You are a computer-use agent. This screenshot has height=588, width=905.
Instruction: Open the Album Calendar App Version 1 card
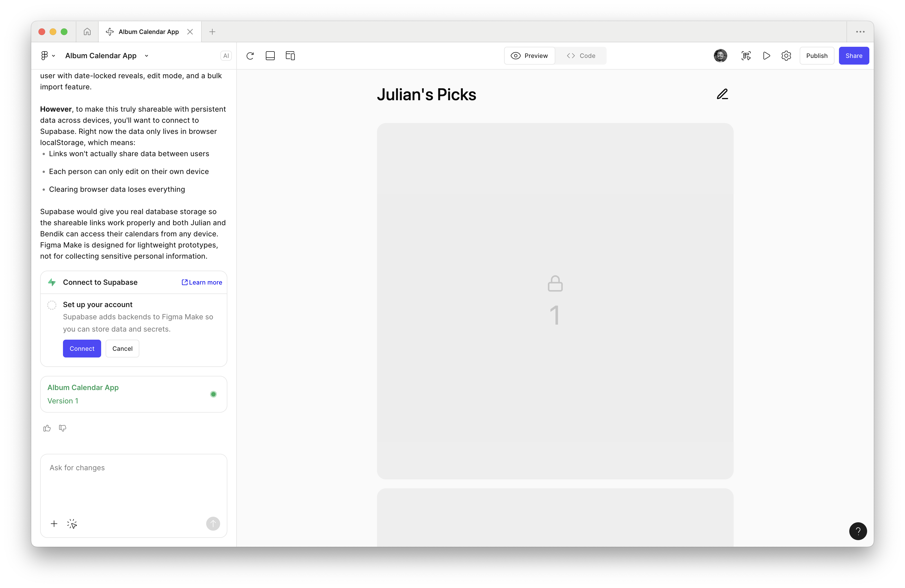coord(133,394)
